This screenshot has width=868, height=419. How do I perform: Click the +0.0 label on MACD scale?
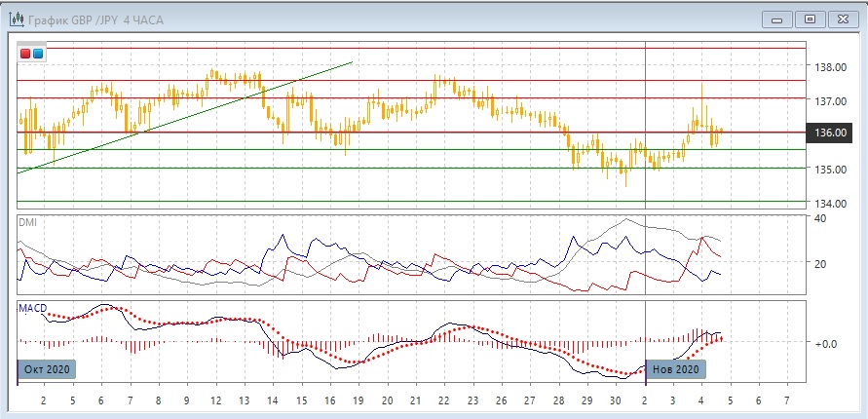(826, 343)
